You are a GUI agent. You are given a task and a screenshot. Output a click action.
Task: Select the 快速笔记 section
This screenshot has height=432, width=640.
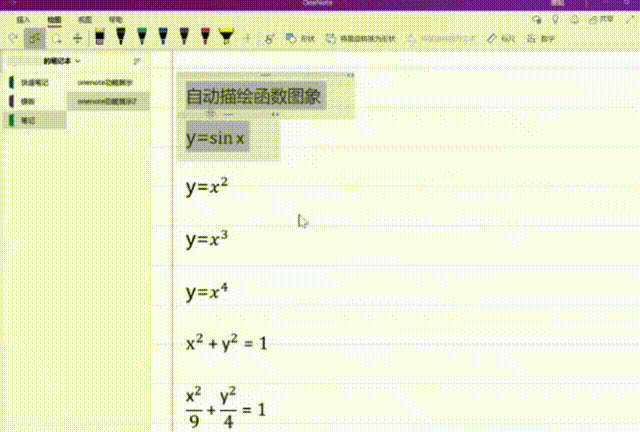34,82
